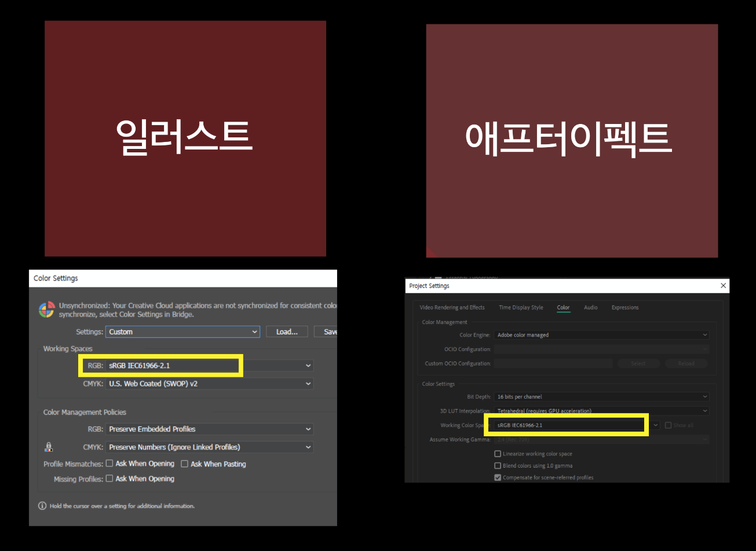This screenshot has width=756, height=551.
Task: Switch to the Audio tab
Action: click(590, 307)
